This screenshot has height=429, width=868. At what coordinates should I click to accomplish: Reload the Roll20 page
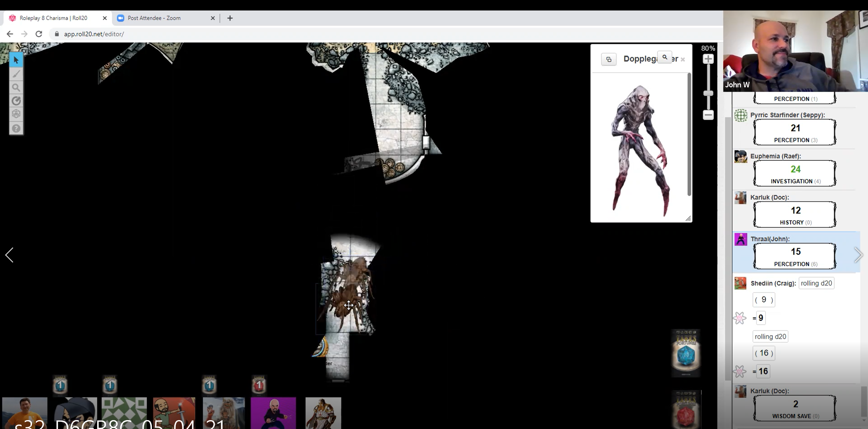[x=39, y=34]
